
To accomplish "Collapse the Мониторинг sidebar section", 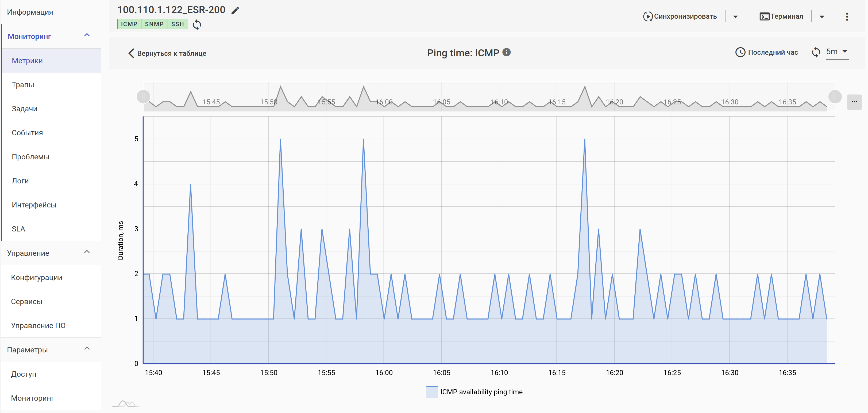I will (87, 35).
